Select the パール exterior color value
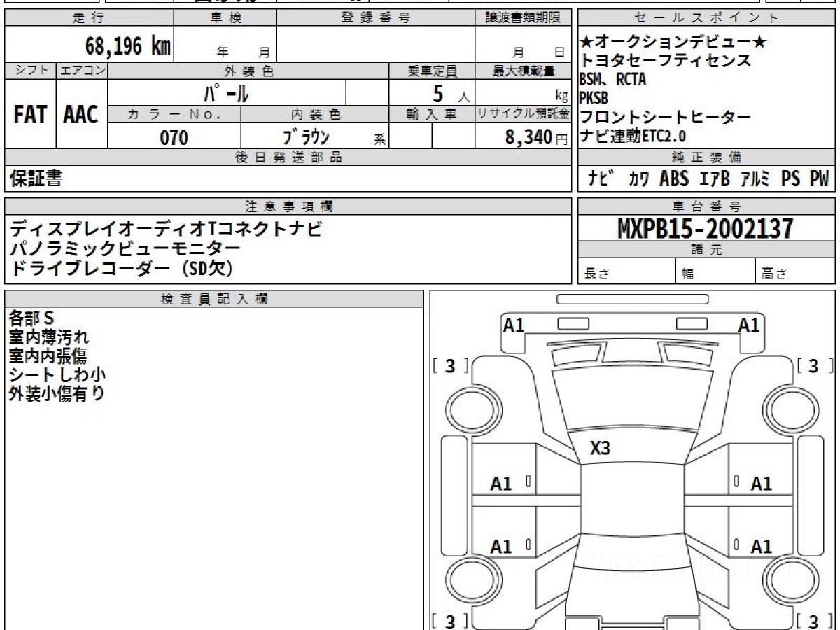The height and width of the screenshot is (630, 840). coord(226,92)
